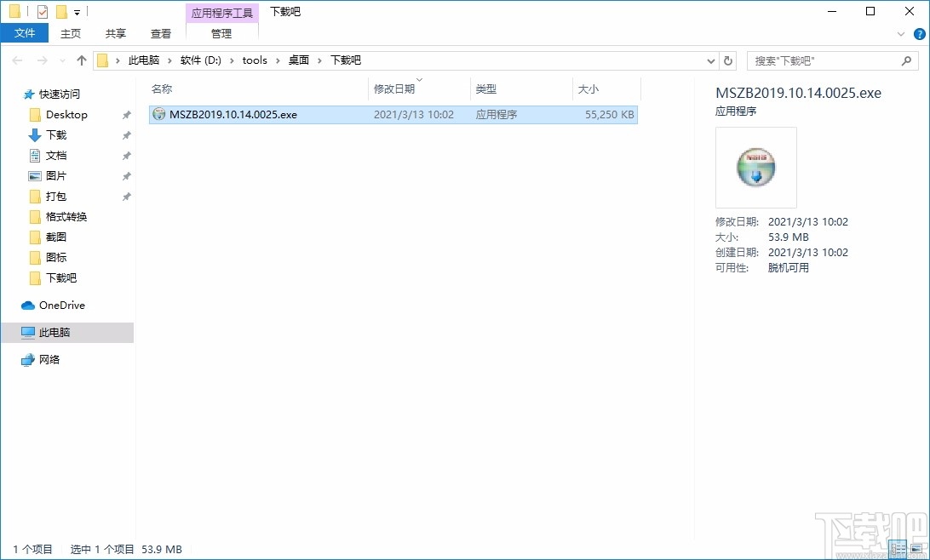Click the 桌面 breadcrumb segment
The height and width of the screenshot is (560, 930).
[x=299, y=60]
